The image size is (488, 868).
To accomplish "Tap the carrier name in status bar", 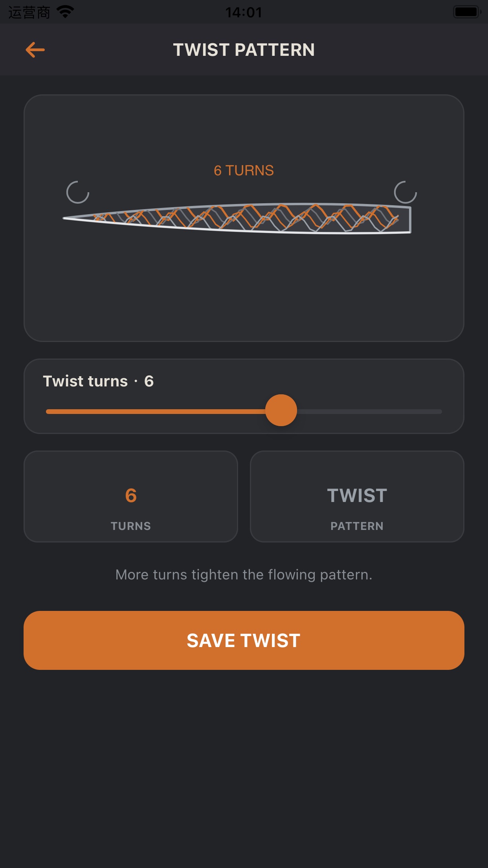I will pos(29,12).
